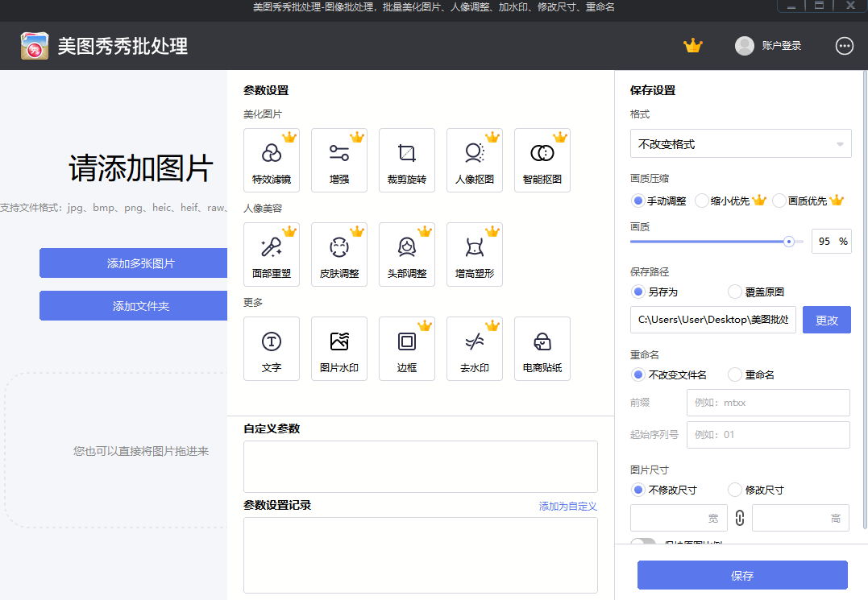The height and width of the screenshot is (600, 868).
Task: Select the 电商贴纸 e-commerce sticker tool
Action: 542,348
